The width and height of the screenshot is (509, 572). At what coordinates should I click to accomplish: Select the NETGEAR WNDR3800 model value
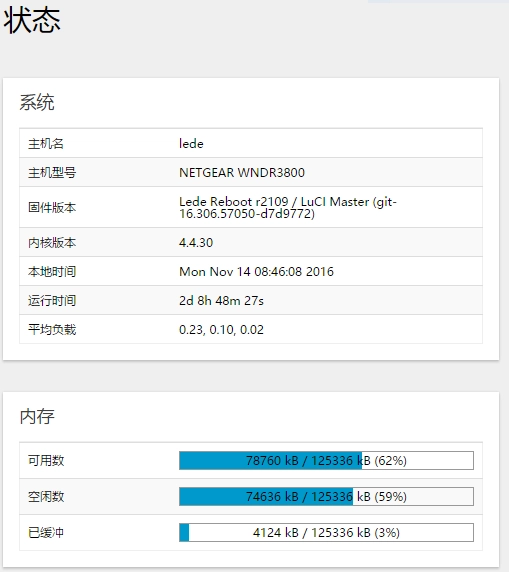tap(242, 172)
